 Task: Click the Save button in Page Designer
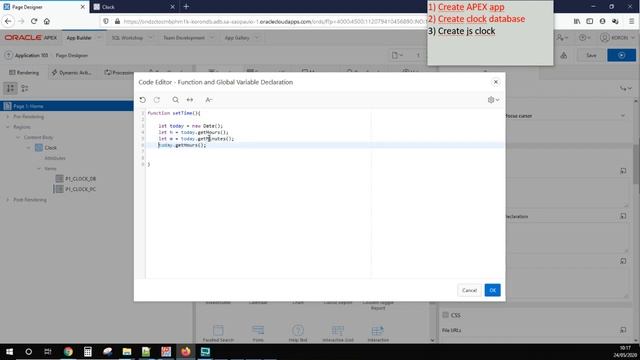591,55
